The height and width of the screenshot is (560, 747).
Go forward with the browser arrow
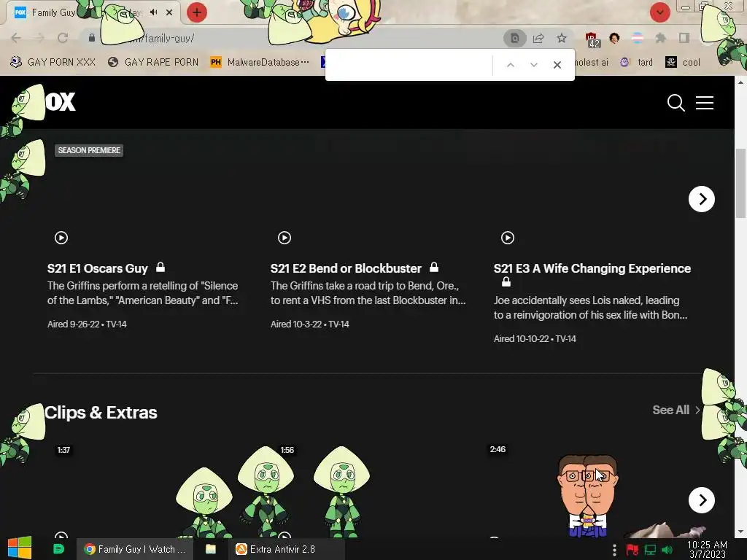[x=39, y=38]
